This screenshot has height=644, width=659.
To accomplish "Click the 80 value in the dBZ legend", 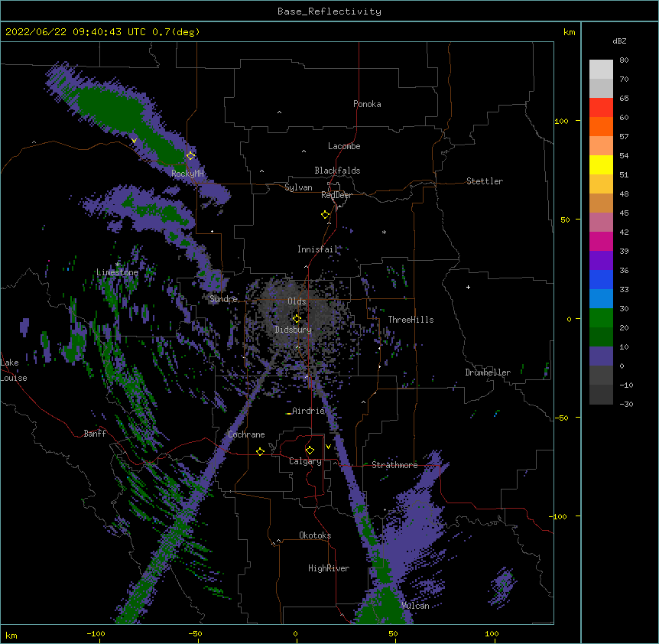I will (624, 60).
